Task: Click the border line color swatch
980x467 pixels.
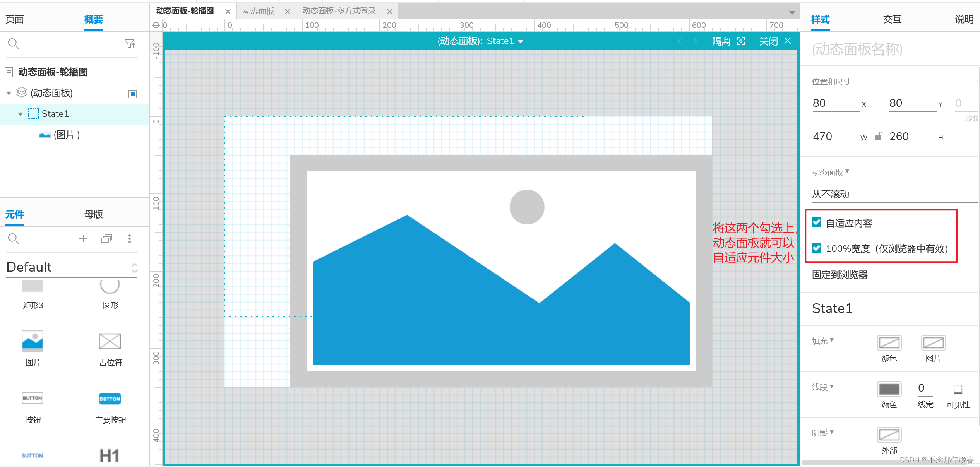Action: (x=889, y=389)
